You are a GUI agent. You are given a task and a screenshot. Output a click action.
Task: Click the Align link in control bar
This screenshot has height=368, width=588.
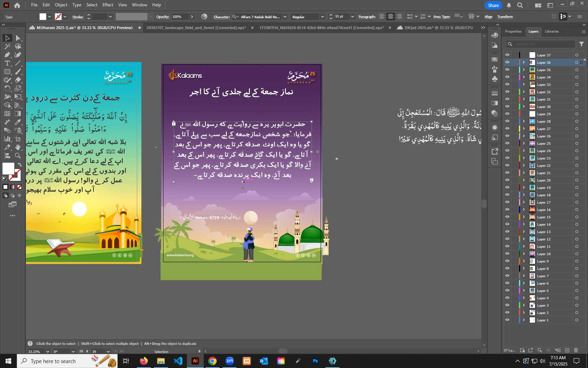(x=488, y=17)
